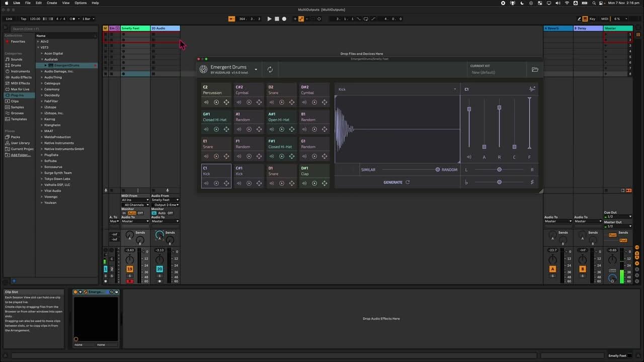644x362 pixels.
Task: Select the Sounds category in the browser
Action: click(17, 59)
